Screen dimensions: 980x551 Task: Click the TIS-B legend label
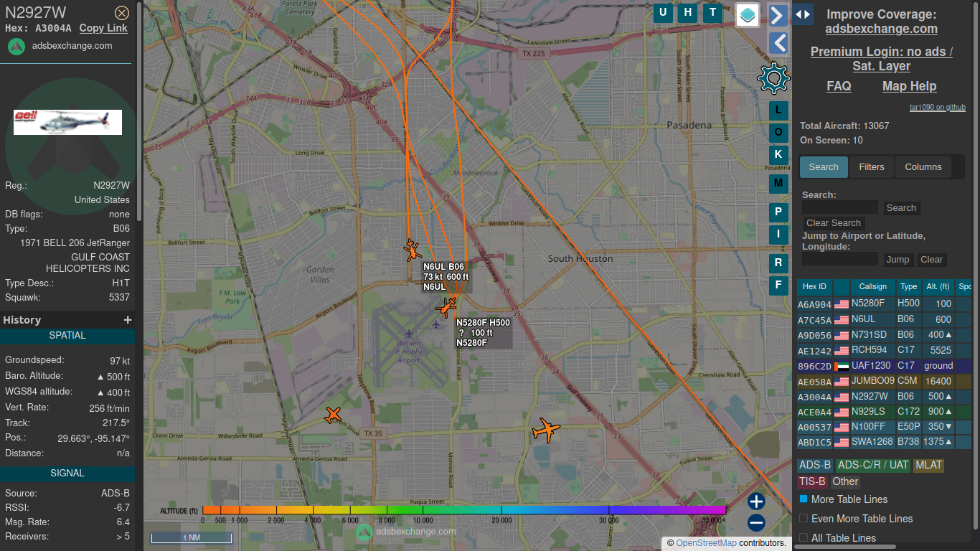point(813,481)
